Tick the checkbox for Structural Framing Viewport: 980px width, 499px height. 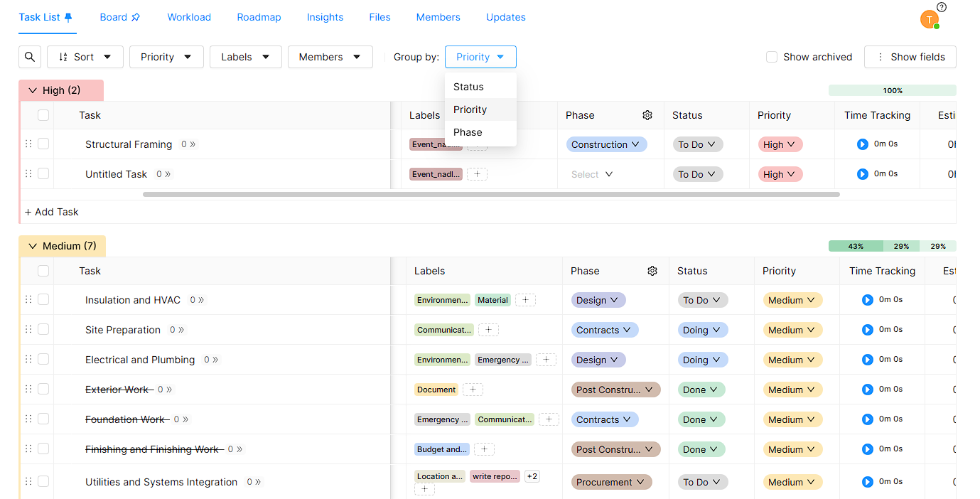coord(43,144)
